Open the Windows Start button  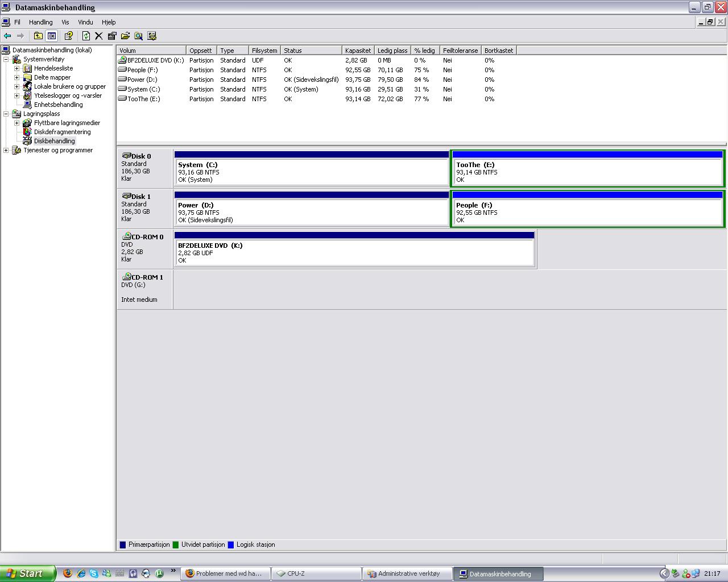coord(28,573)
